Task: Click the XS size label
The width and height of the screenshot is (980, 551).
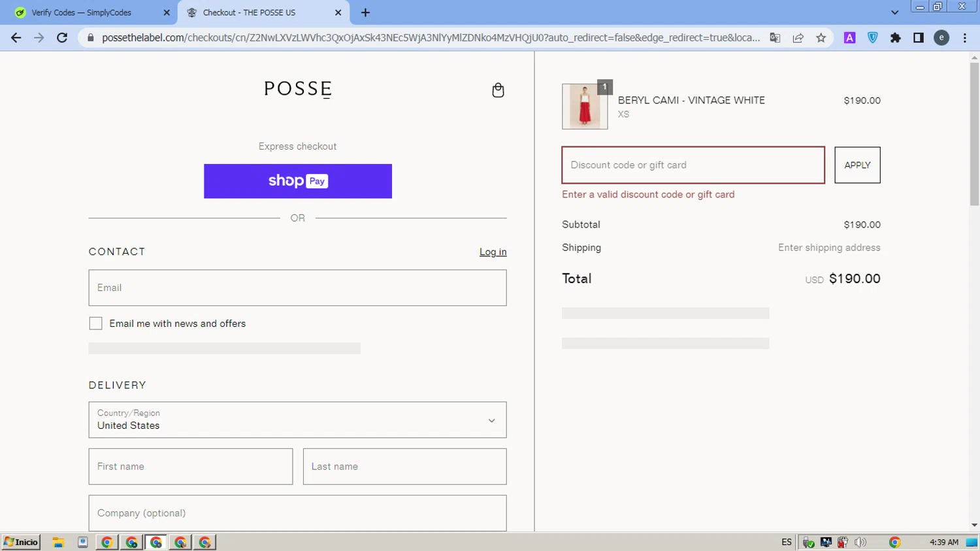Action: (x=623, y=114)
